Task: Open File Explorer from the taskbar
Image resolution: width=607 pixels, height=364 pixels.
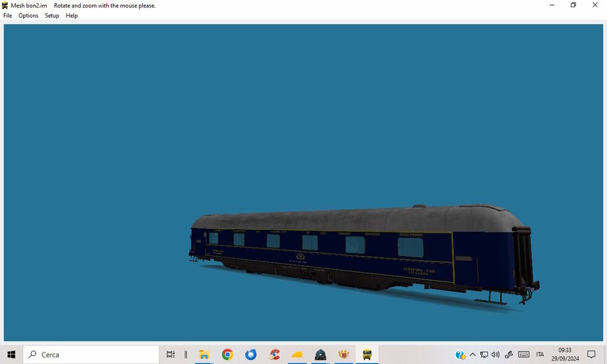Action: [204, 354]
